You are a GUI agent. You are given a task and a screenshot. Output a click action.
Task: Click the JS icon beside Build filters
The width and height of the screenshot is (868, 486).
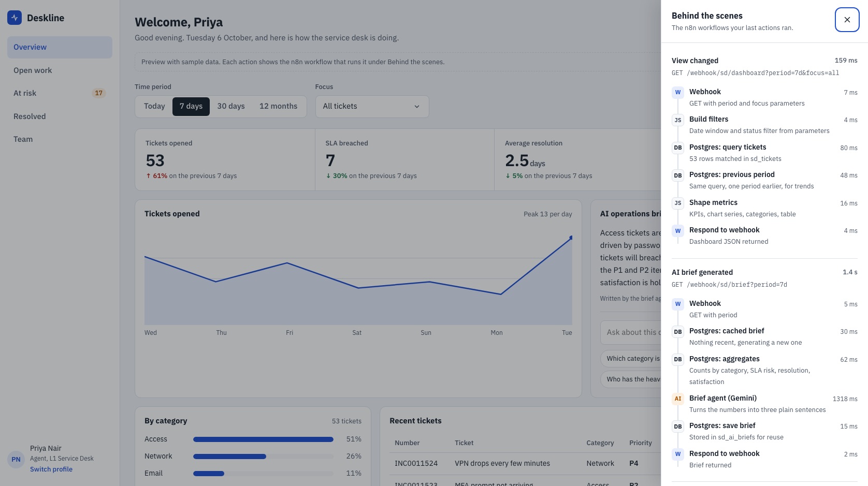coord(678,120)
